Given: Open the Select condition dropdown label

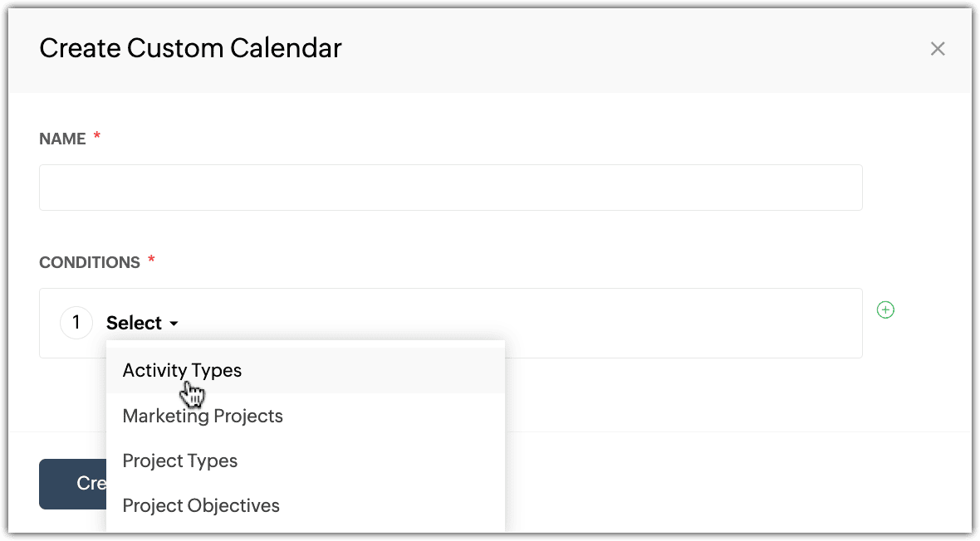Looking at the screenshot, I should [135, 323].
